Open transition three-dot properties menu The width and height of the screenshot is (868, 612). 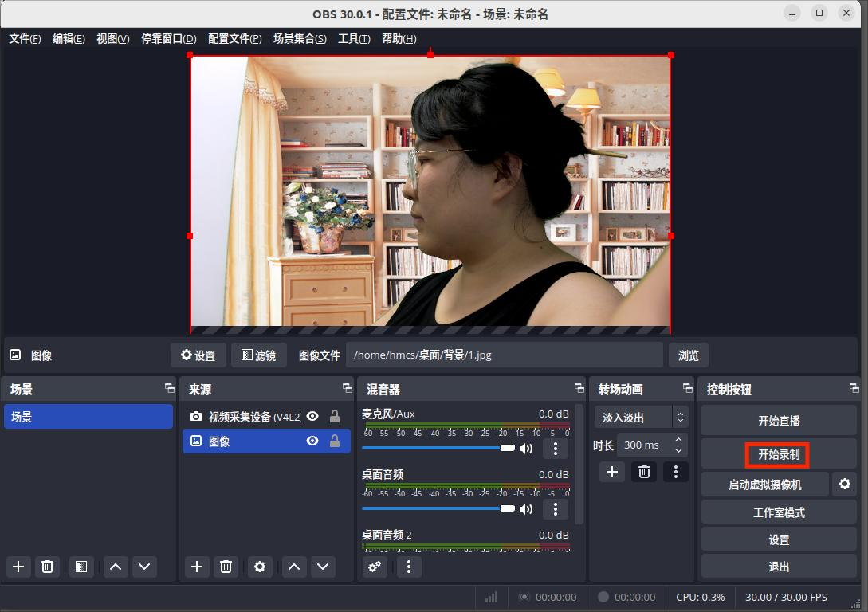tap(675, 472)
